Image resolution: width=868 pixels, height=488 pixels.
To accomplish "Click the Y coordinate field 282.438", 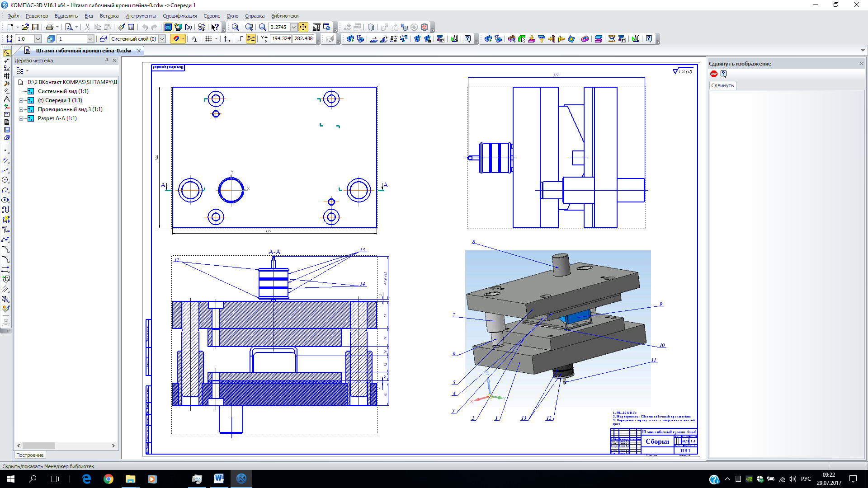I will [x=304, y=39].
